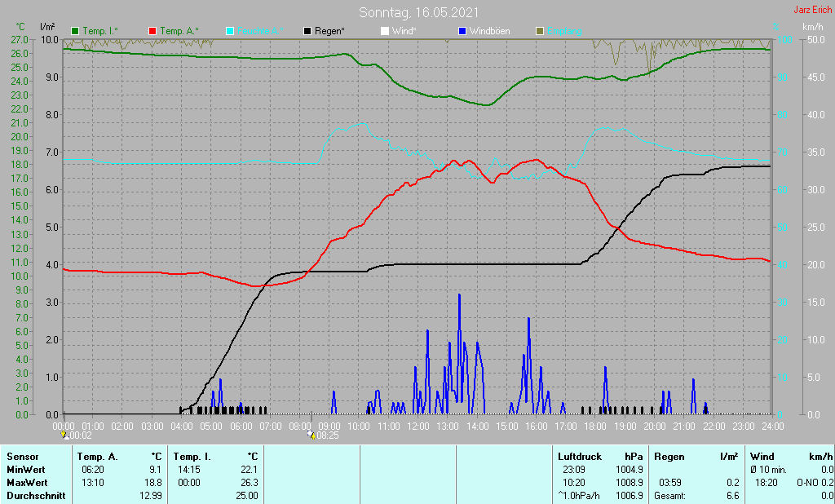The width and height of the screenshot is (835, 504).
Task: Click the white Wind legend swatch
Action: 385,32
